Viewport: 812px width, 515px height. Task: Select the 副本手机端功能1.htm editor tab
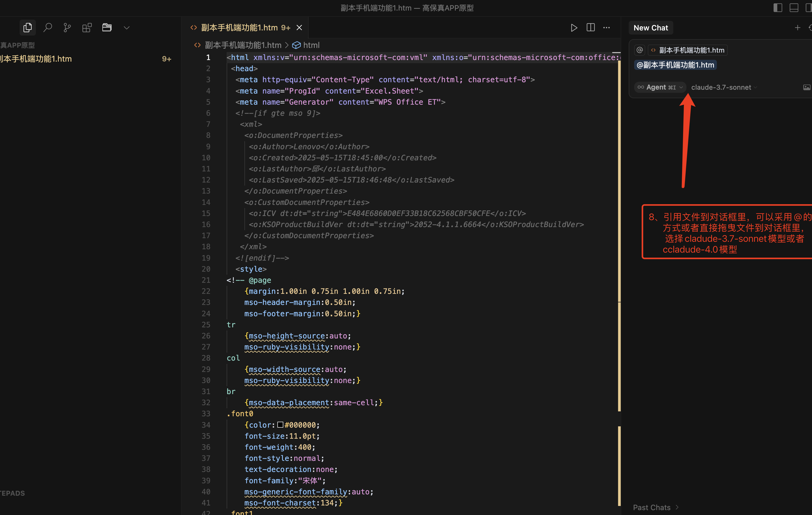(x=239, y=28)
